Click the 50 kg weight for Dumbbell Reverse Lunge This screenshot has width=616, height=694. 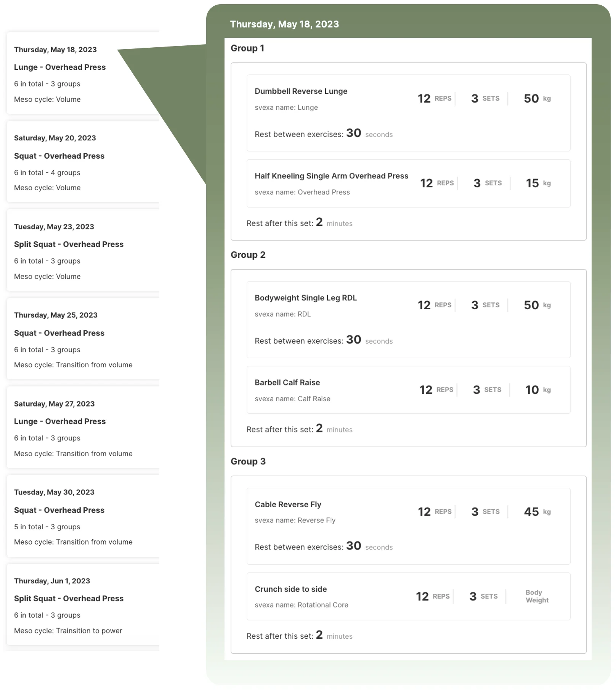[537, 98]
